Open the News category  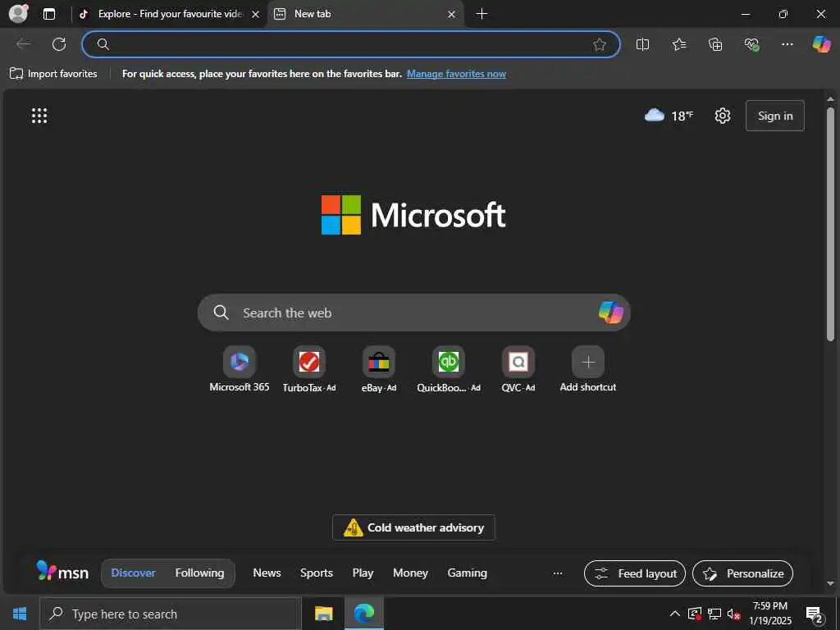(x=267, y=573)
